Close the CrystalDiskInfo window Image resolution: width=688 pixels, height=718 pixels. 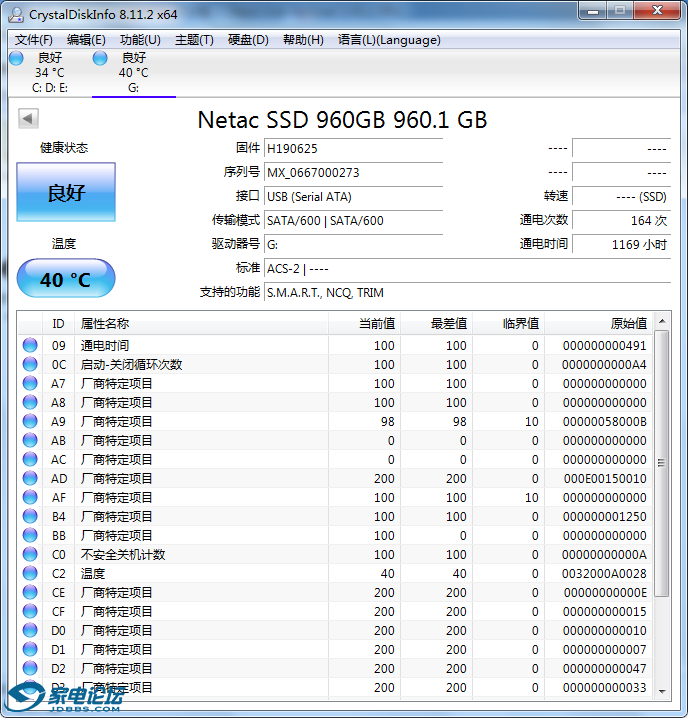(657, 11)
